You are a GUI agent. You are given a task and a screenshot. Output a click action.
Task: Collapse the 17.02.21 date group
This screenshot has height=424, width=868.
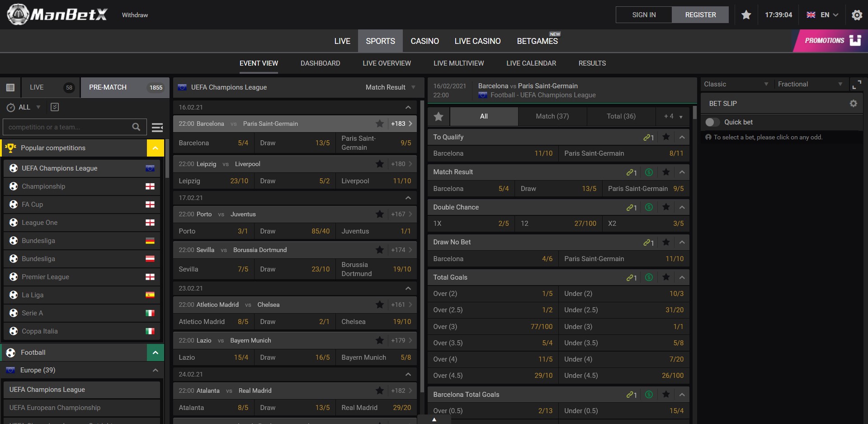408,198
